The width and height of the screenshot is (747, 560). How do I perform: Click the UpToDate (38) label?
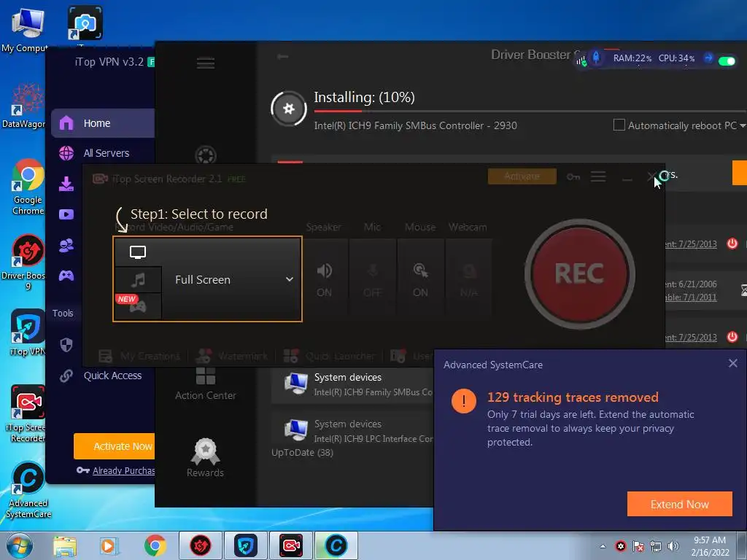(x=302, y=452)
